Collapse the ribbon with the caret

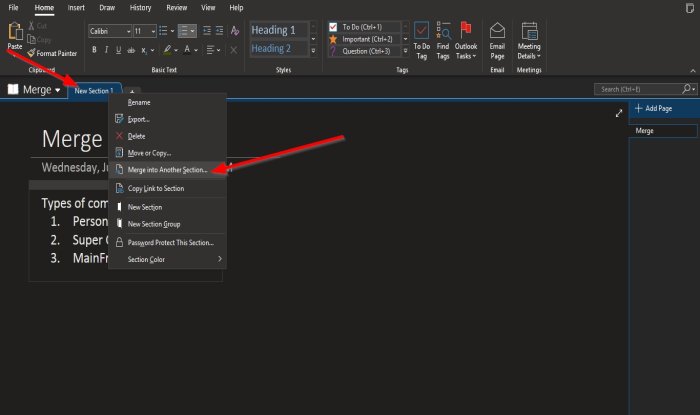[x=692, y=71]
